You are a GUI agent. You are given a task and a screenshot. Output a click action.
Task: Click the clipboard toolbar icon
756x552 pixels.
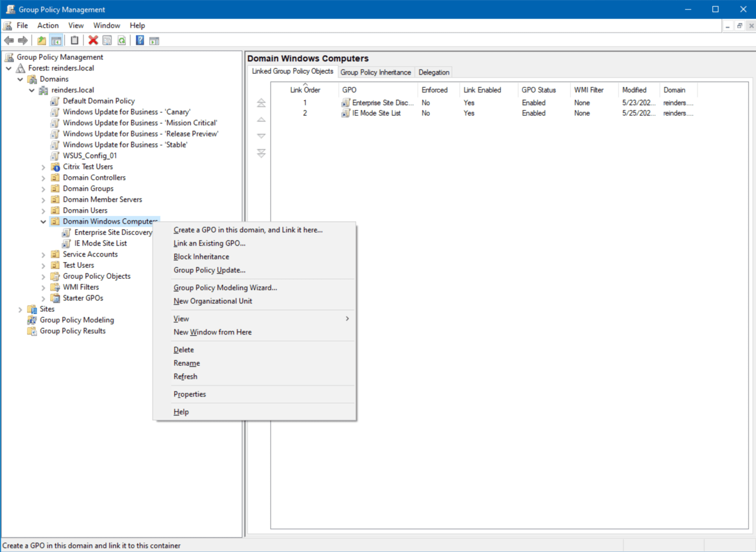[74, 40]
